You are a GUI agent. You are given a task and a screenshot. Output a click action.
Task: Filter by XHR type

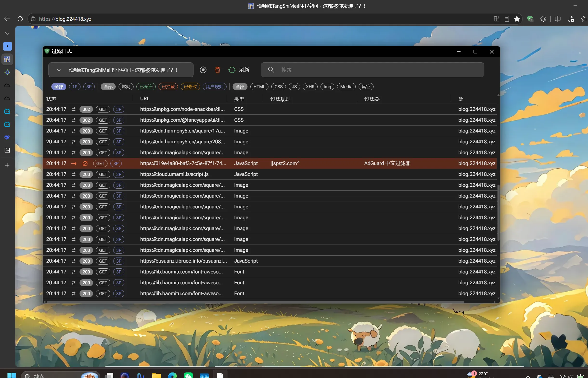tap(310, 87)
